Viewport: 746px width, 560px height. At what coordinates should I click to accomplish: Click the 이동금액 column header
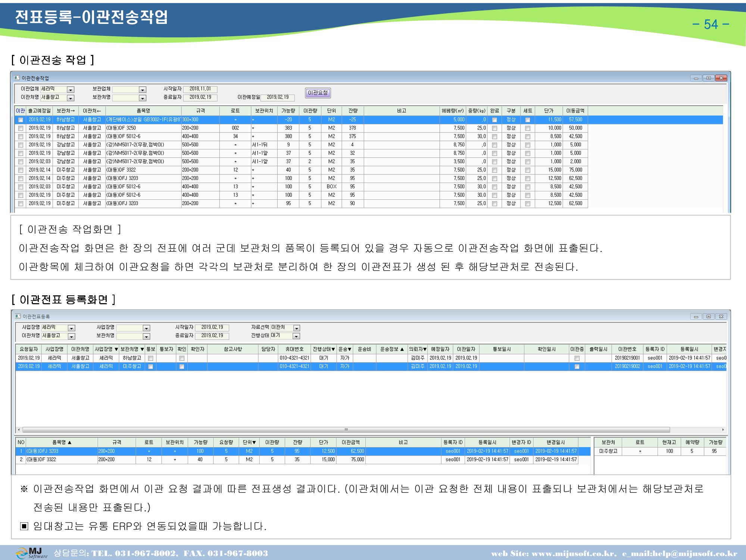click(575, 111)
